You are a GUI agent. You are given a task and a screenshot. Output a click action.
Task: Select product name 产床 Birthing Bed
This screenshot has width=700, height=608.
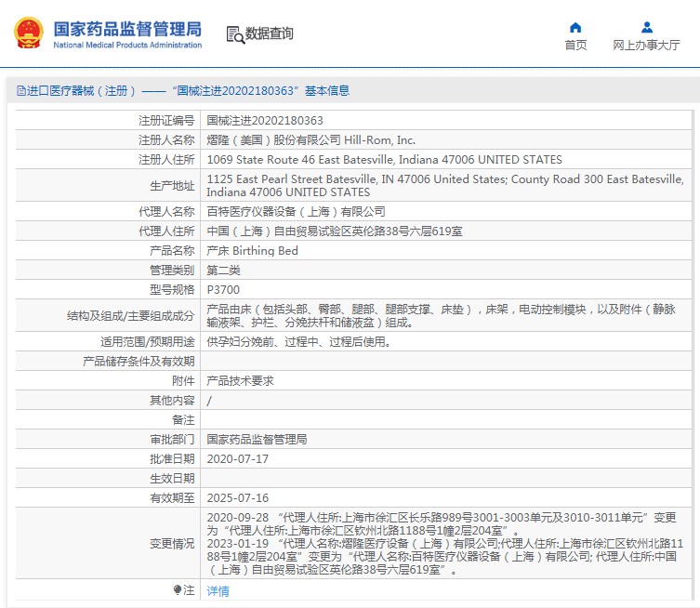252,251
